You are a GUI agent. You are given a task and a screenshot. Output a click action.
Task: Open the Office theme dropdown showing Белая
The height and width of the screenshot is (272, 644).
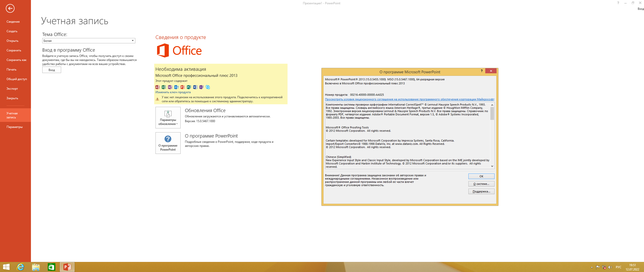(89, 41)
